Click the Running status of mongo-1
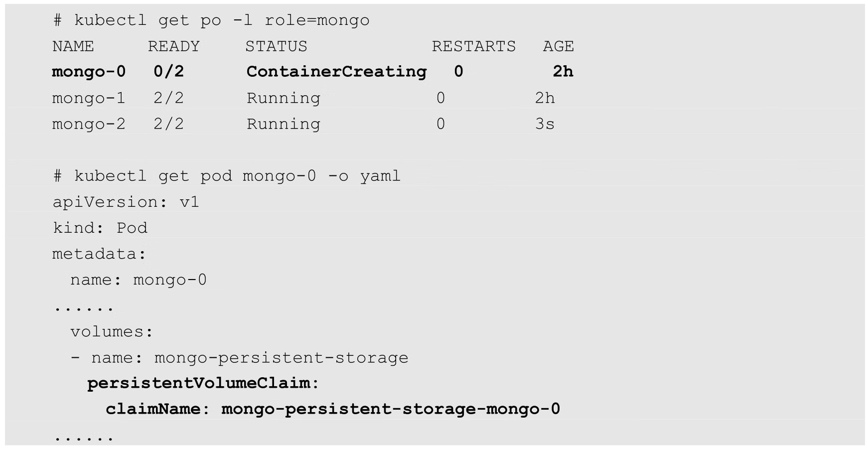Image resolution: width=868 pixels, height=451 pixels. coord(283,98)
